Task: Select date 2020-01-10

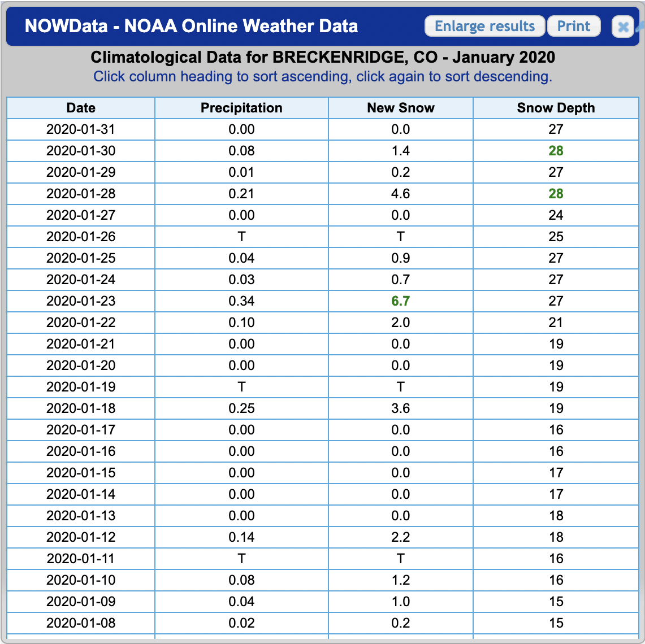Action: click(x=81, y=580)
